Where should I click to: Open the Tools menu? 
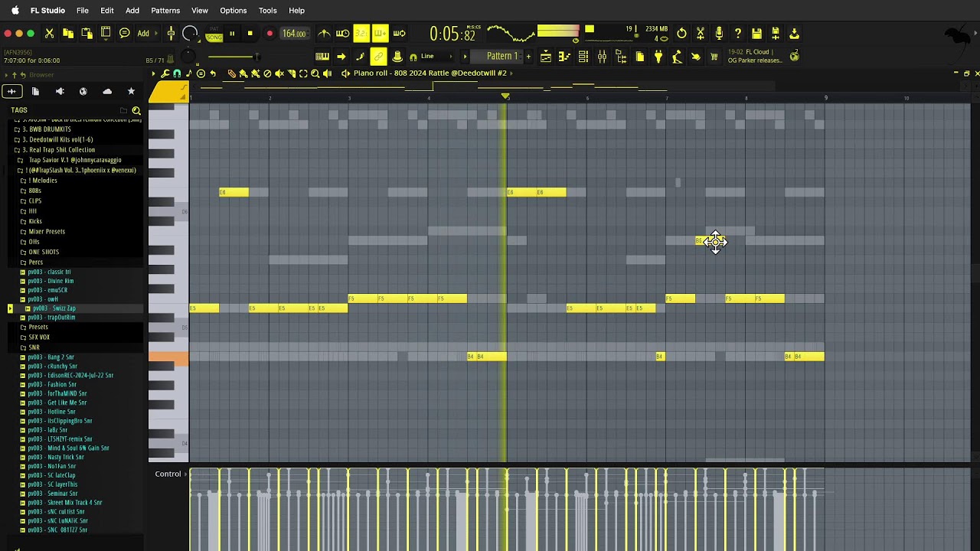[x=268, y=11]
